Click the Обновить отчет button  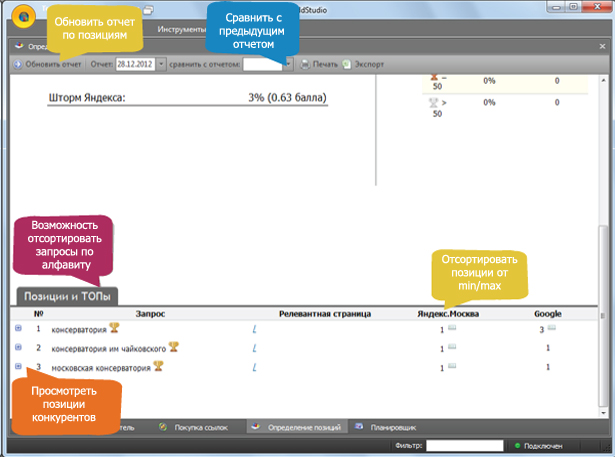click(x=47, y=64)
